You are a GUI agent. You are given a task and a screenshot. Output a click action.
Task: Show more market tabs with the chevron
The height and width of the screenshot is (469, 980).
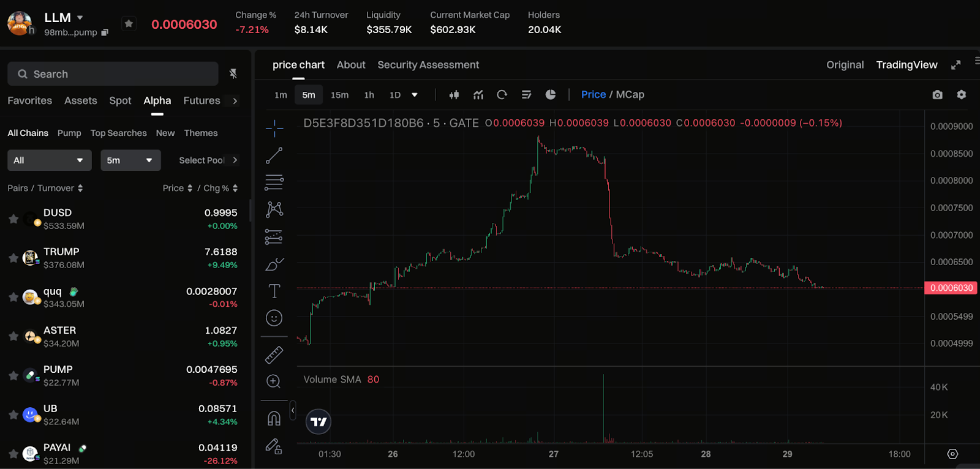point(235,101)
